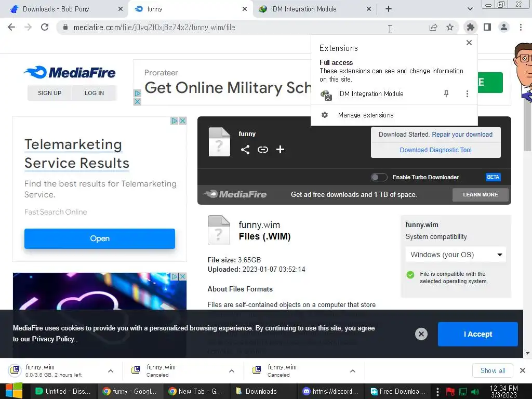This screenshot has width=532, height=399.
Task: Reload the MediaFire page
Action: click(x=45, y=27)
